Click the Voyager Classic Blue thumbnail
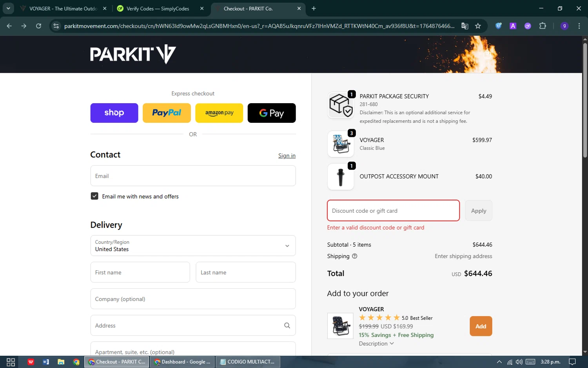This screenshot has width=588, height=368. (x=341, y=144)
